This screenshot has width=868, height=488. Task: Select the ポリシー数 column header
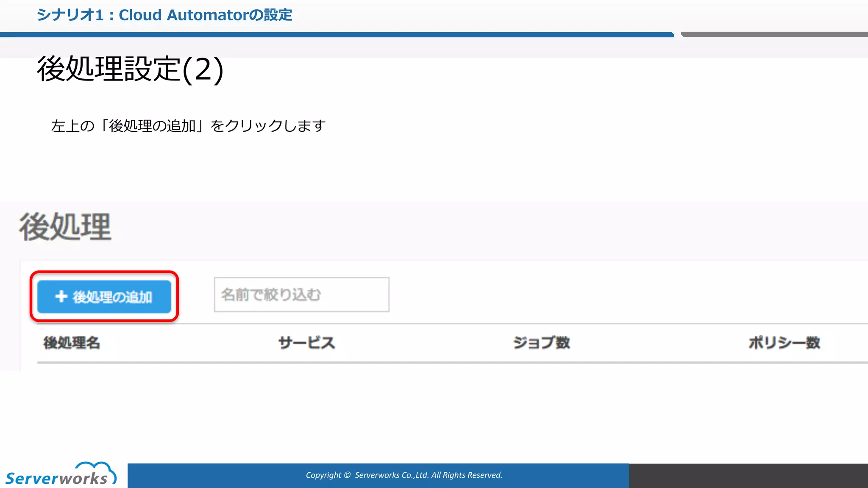coord(784,343)
